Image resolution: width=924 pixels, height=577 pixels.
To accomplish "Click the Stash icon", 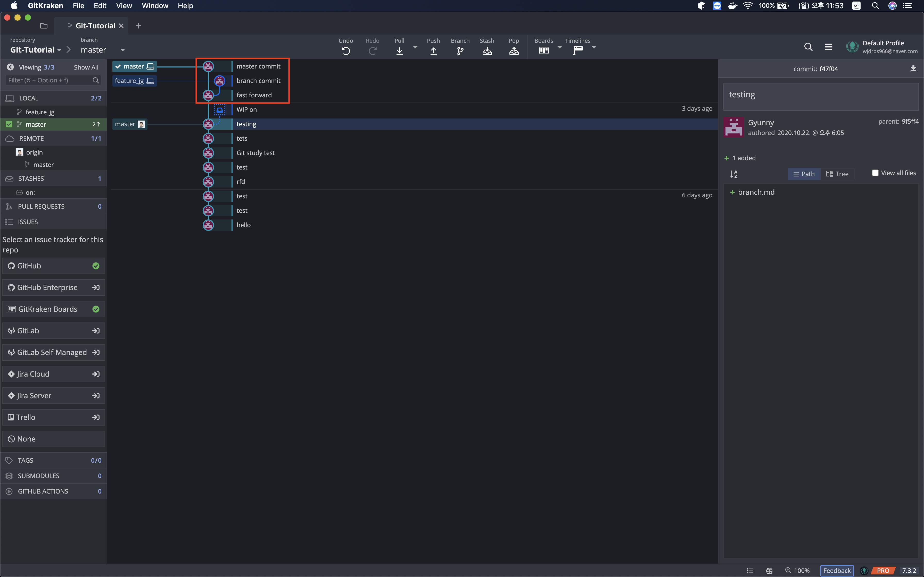I will click(487, 51).
